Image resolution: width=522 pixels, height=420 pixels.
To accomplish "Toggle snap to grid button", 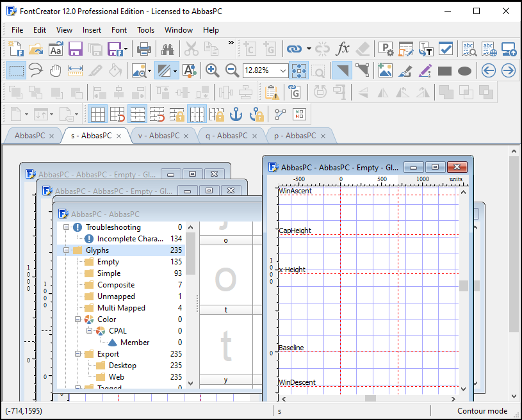I will point(117,114).
